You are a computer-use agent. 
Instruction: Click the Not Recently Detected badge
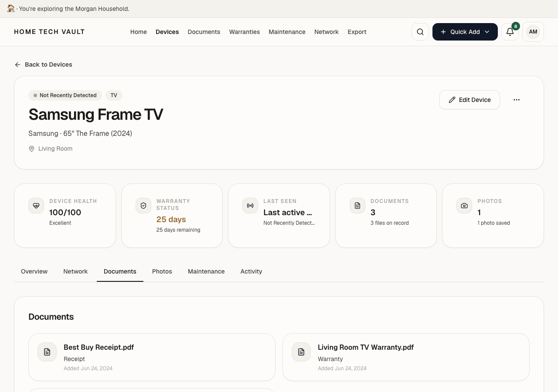65,95
